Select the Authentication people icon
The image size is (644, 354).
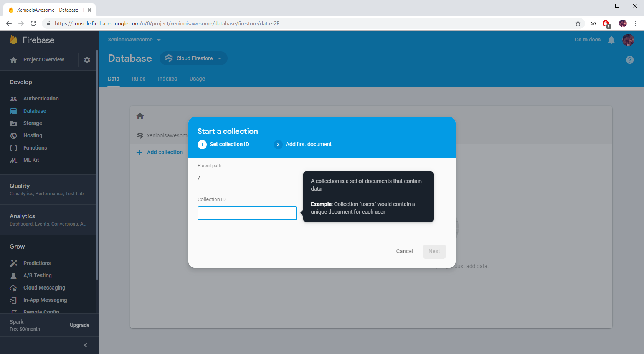[x=13, y=99]
